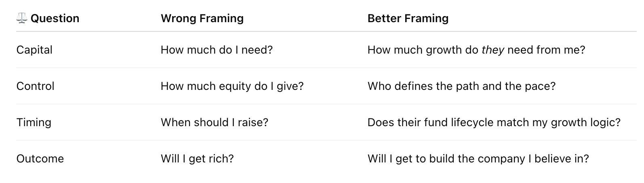644x183 pixels.
Task: Click the Outcome row label
Action: [40, 158]
